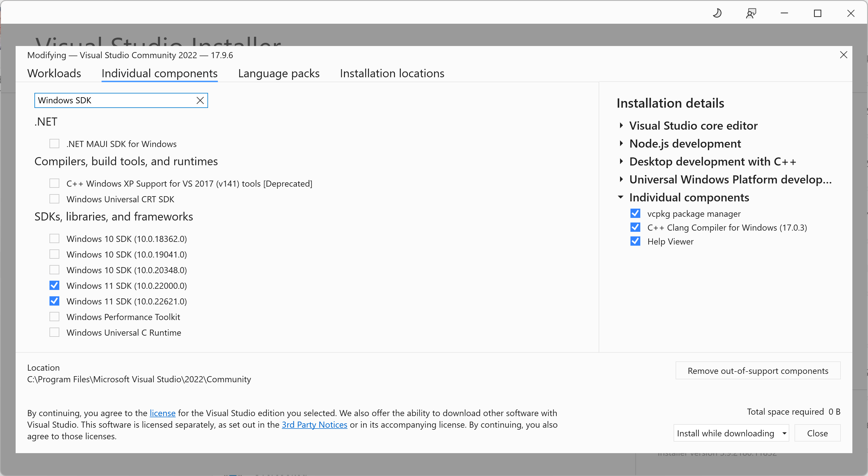Uncheck Windows 11 SDK (10.0.22000.0)

pyautogui.click(x=54, y=285)
